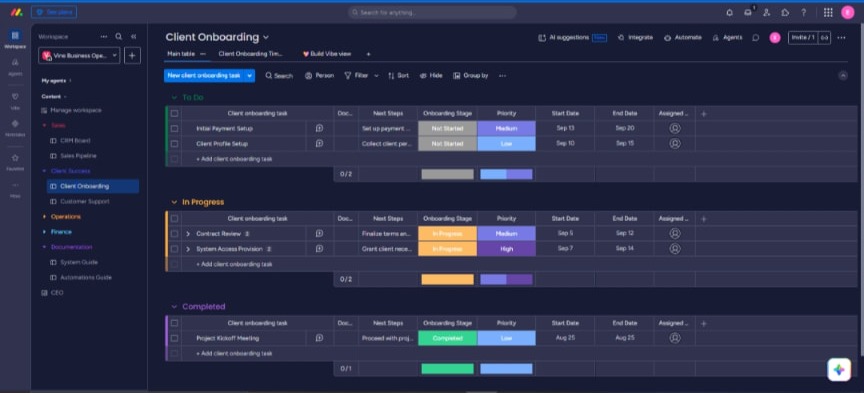Open the Filter dropdown arrow
864x393 pixels.
click(376, 76)
